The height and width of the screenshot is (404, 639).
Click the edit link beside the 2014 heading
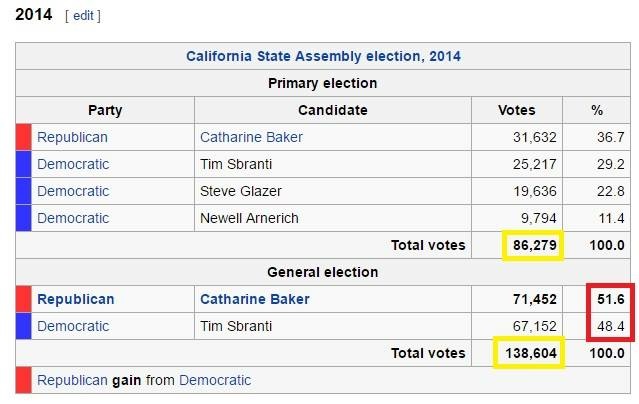point(82,16)
